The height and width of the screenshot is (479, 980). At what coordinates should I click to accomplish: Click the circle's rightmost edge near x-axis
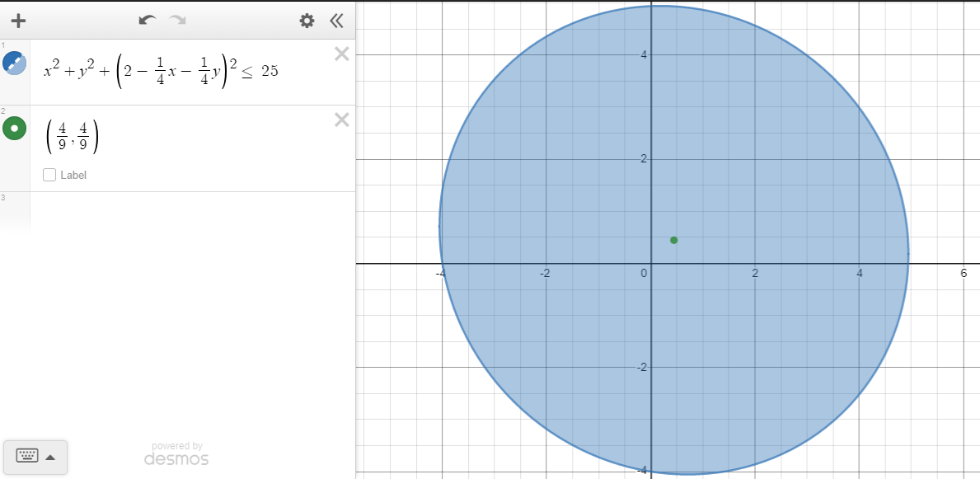click(x=908, y=254)
